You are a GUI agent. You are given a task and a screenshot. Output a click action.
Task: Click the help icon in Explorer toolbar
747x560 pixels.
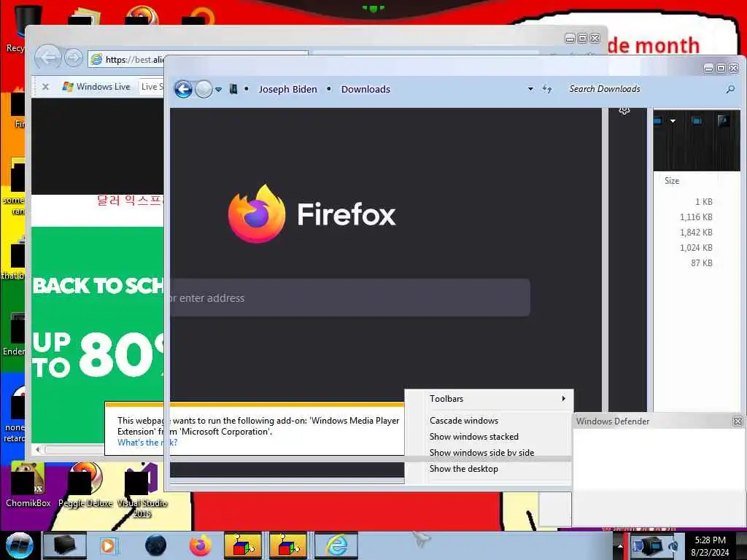click(x=723, y=121)
